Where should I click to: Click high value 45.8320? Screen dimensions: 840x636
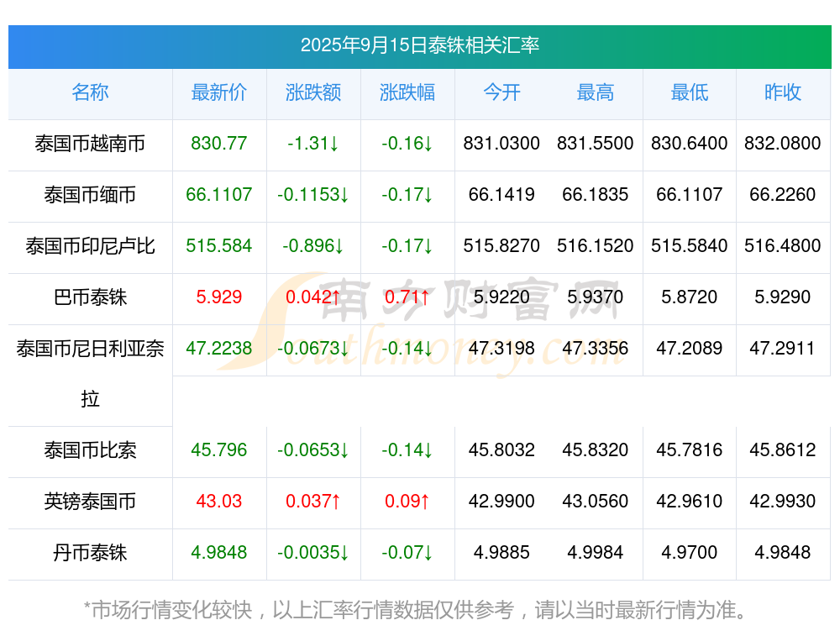pyautogui.click(x=596, y=450)
